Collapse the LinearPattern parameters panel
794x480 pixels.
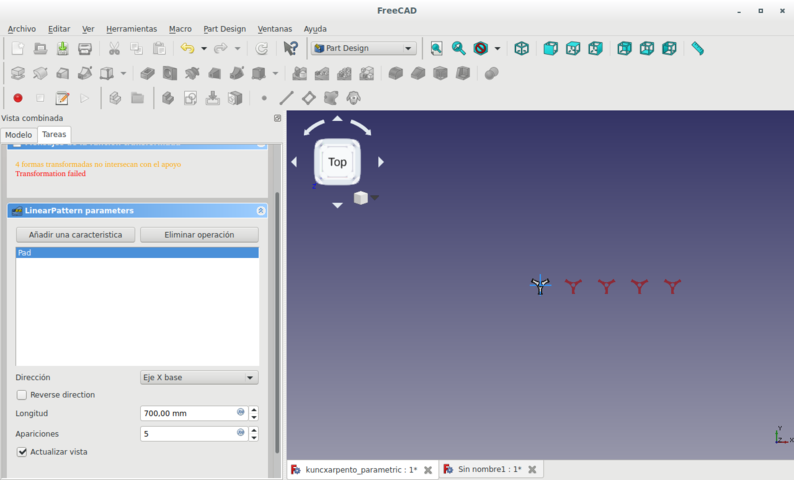(x=261, y=211)
